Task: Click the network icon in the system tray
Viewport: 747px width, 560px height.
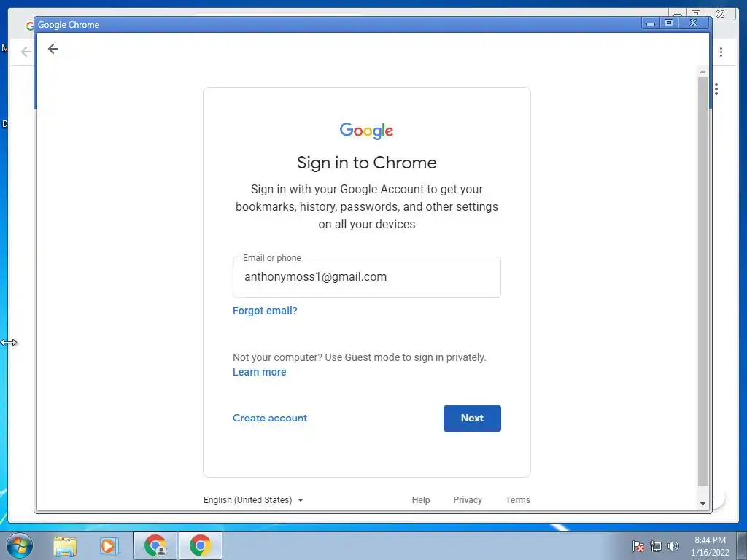Action: pos(656,546)
